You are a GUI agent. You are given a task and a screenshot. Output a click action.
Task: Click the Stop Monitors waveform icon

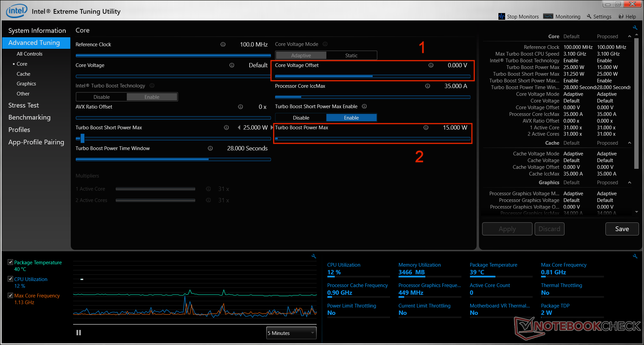pyautogui.click(x=501, y=16)
